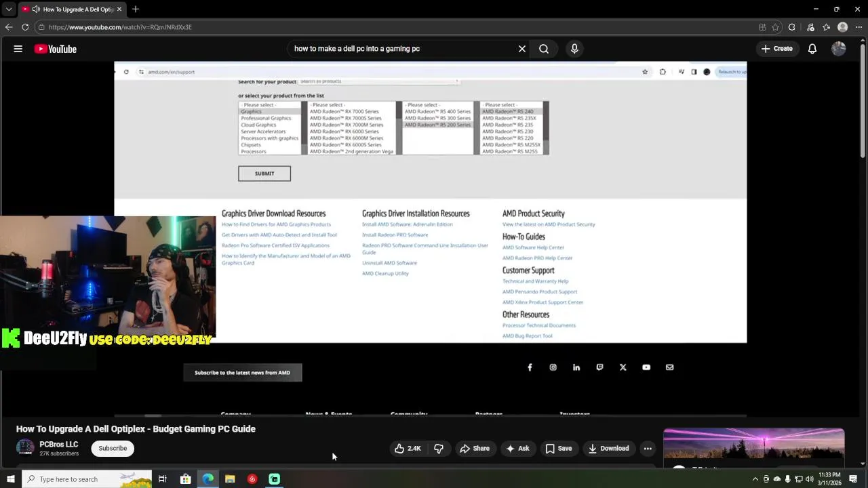Open the PCBros LLC channel name
Viewport: 868px width, 488px height.
point(59,445)
